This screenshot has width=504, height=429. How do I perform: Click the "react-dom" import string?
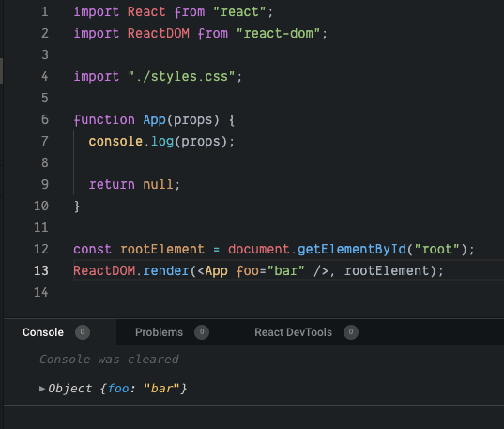coord(279,34)
